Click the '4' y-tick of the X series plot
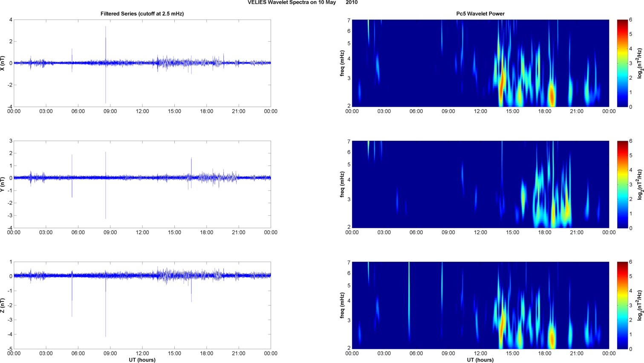 [11, 20]
